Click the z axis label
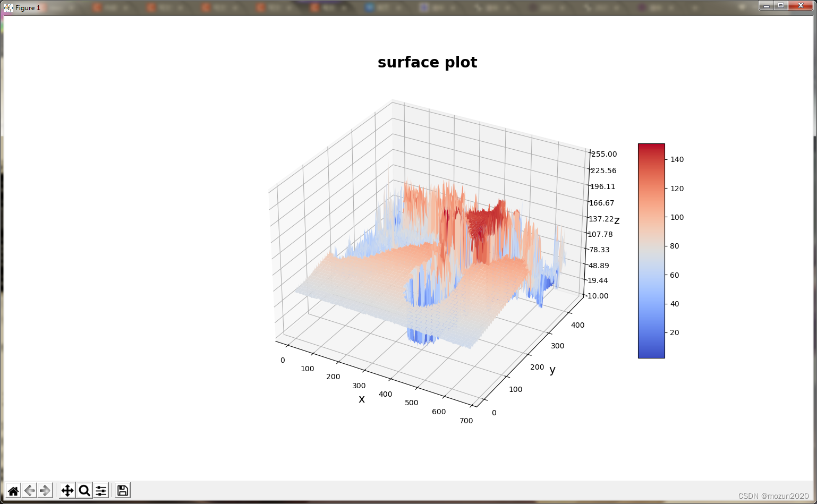Screen dimensions: 817x504 click(617, 220)
